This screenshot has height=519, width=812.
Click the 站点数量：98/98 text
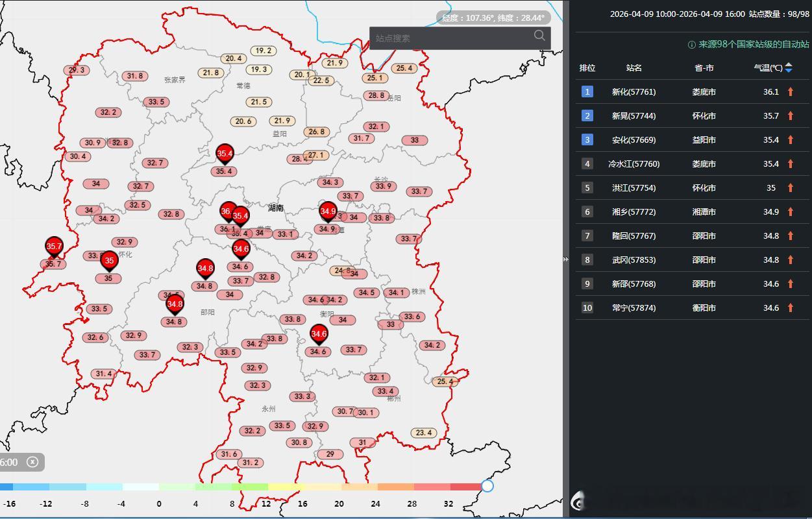780,14
